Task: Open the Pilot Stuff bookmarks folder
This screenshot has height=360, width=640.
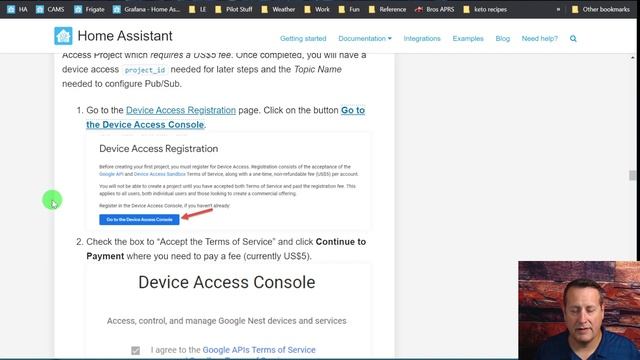Action: pyautogui.click(x=234, y=9)
